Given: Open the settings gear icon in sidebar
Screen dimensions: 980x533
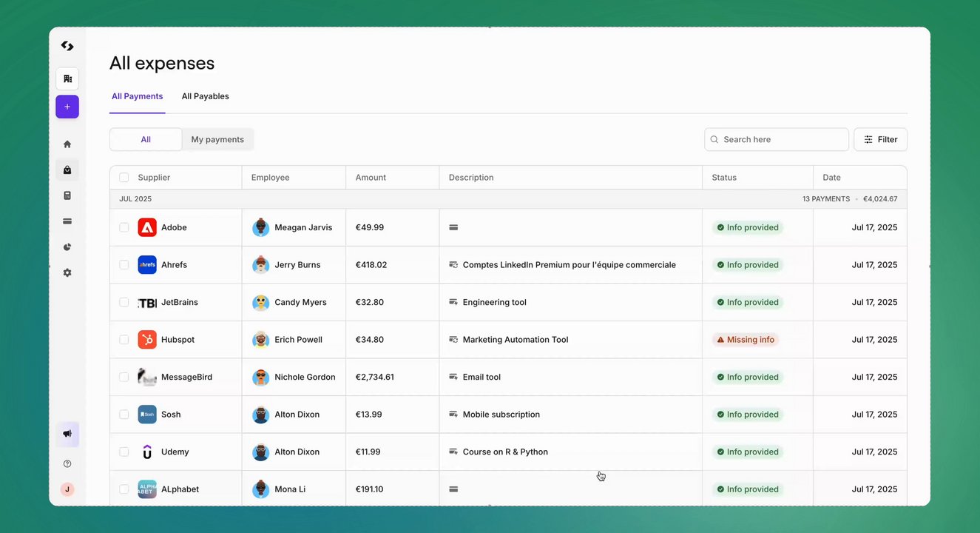Looking at the screenshot, I should click(67, 272).
